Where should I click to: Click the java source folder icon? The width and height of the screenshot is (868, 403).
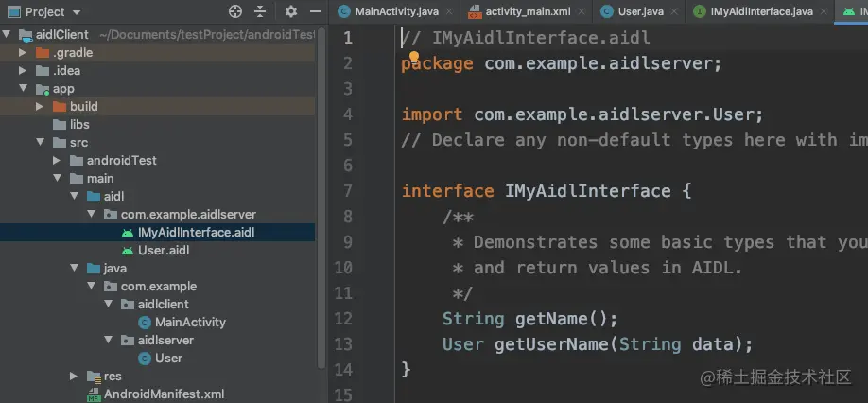click(x=94, y=268)
